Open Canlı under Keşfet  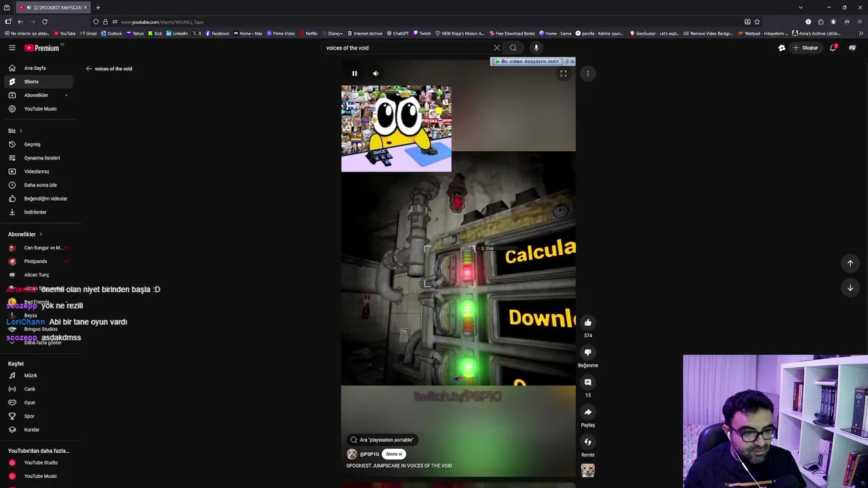pos(39,389)
